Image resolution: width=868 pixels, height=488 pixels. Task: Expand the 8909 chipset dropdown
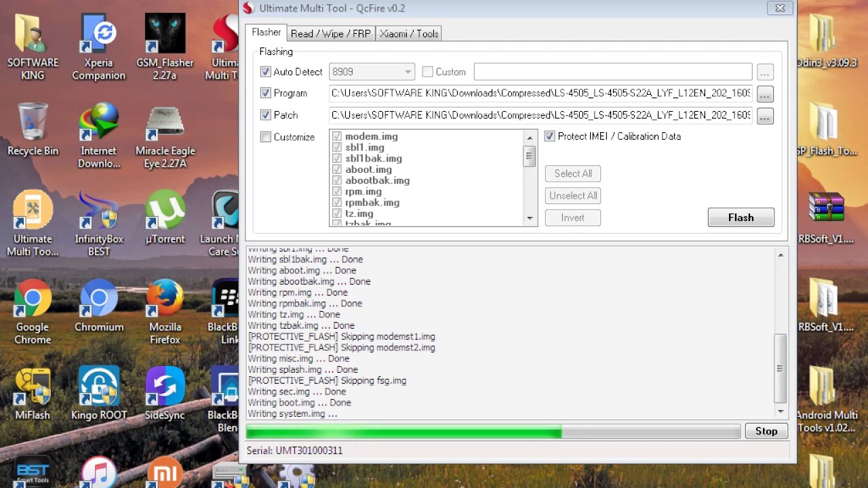[x=372, y=72]
